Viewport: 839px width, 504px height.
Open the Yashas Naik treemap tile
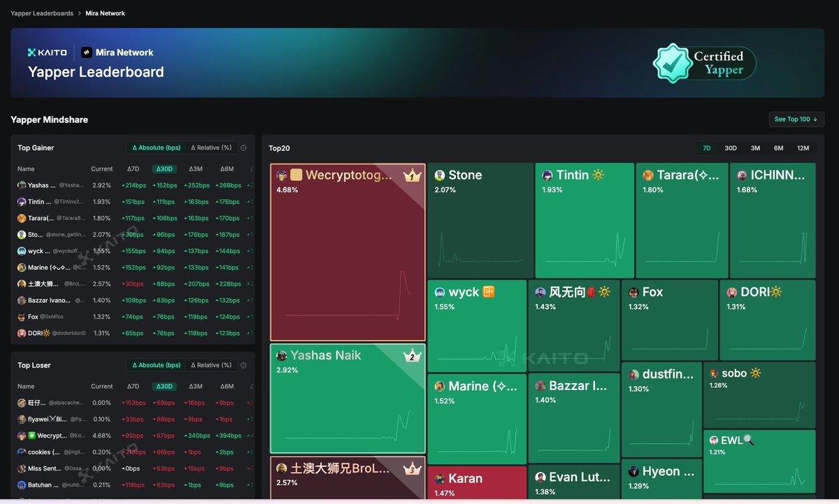[x=347, y=398]
